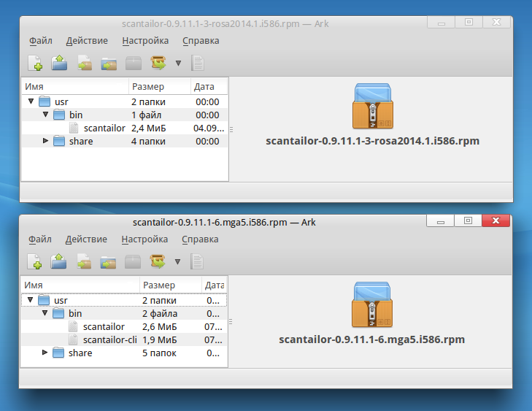Screen dimensions: 532x411
Task: Click Delete icon in rosa2014 window
Action: (x=134, y=63)
